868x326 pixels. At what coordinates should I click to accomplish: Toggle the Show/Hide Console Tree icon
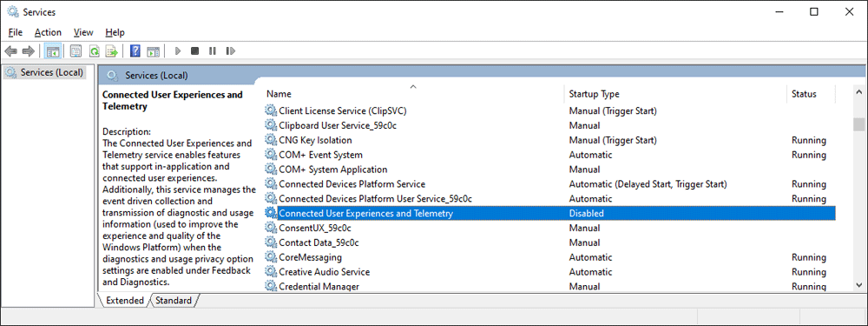pos(53,51)
